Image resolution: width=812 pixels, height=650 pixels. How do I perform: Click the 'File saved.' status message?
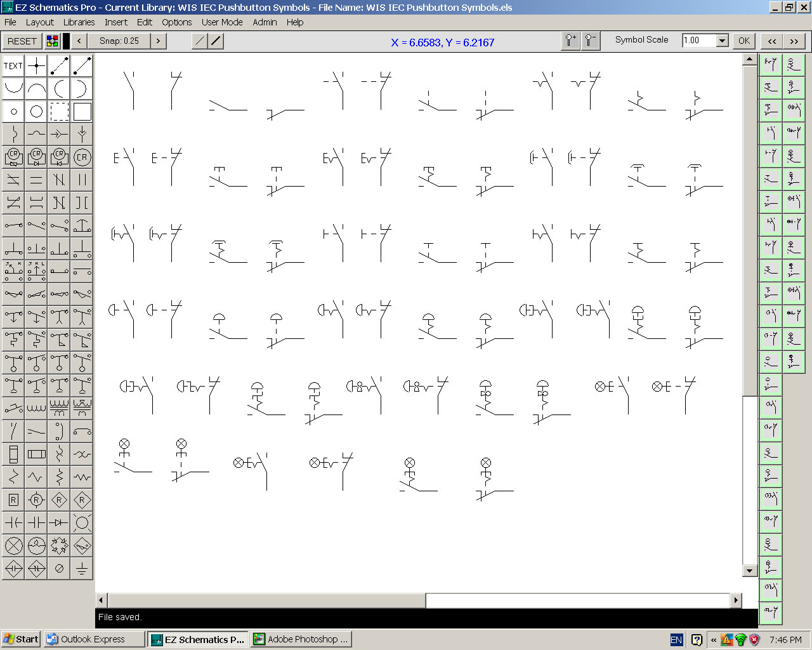(x=120, y=617)
